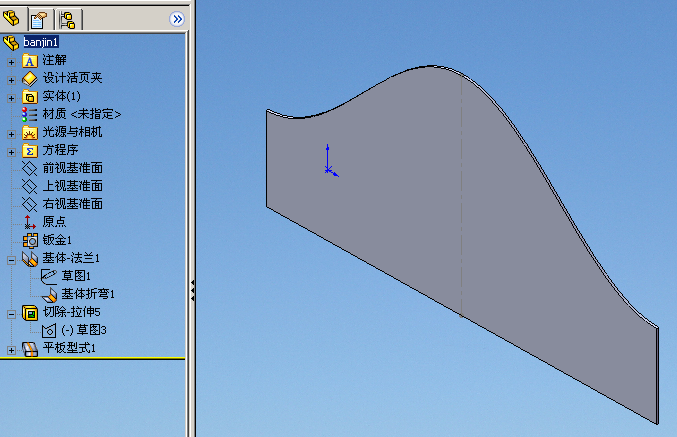The height and width of the screenshot is (437, 677).
Task: Select the 平板型式1 label
Action: coord(69,348)
